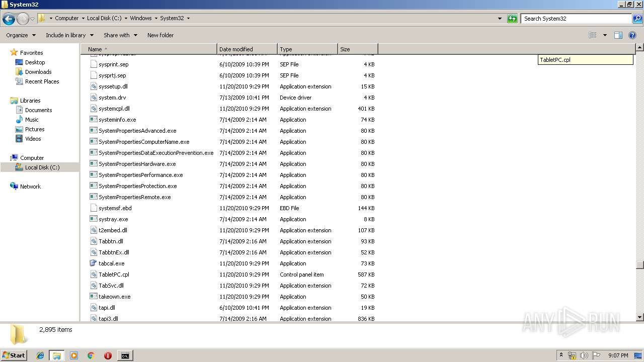Open Google Chrome from taskbar
This screenshot has height=362, width=644.
pyautogui.click(x=91, y=355)
